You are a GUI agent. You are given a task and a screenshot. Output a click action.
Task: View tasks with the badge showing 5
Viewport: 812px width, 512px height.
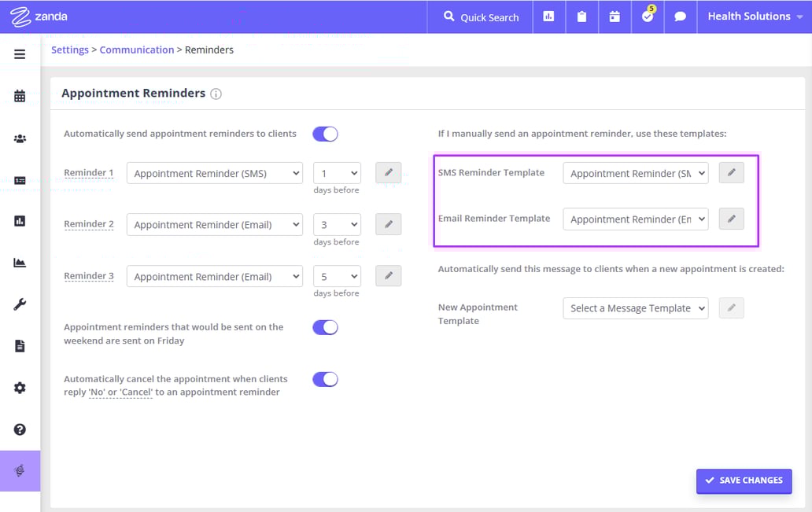[647, 17]
